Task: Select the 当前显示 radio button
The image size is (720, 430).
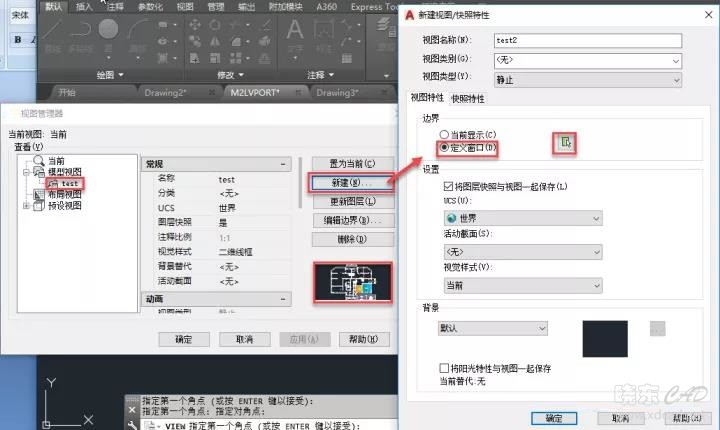Action: coord(433,134)
